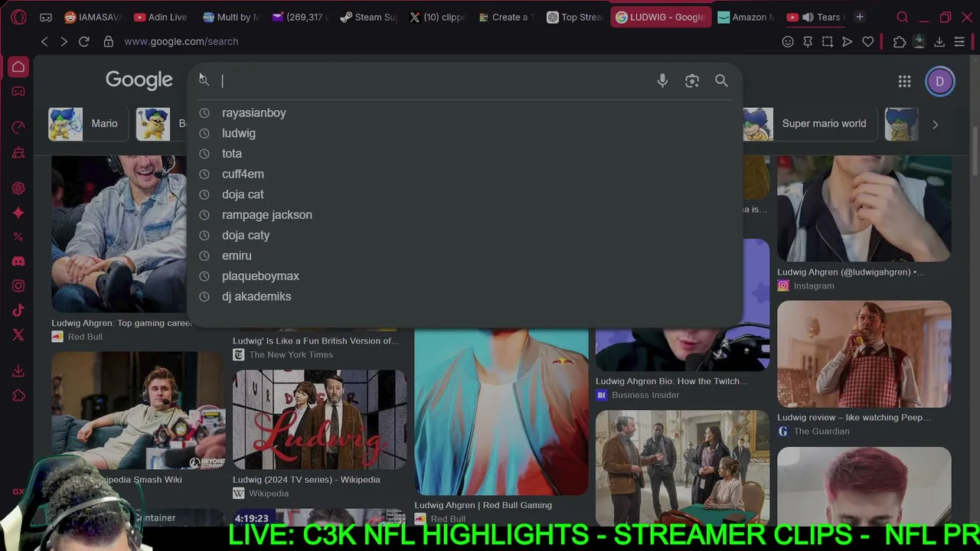Switch to the X (10) clippe tab

pyautogui.click(x=436, y=17)
